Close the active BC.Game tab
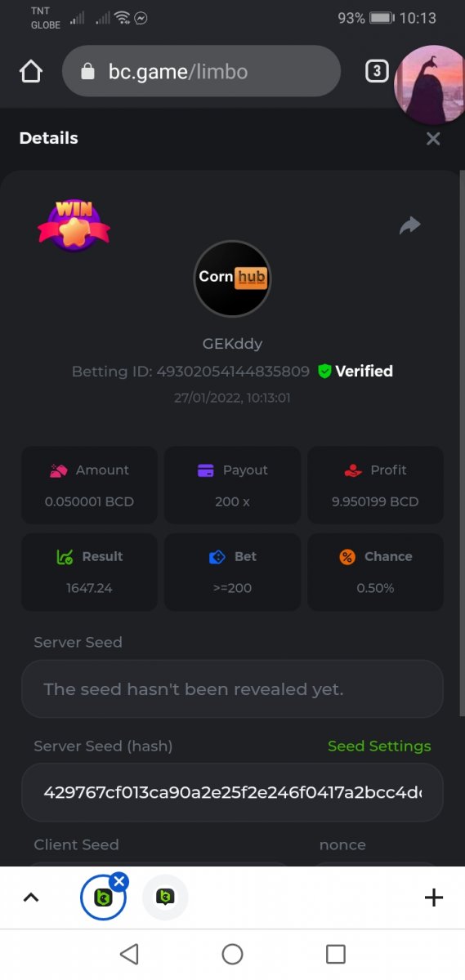 [x=119, y=881]
